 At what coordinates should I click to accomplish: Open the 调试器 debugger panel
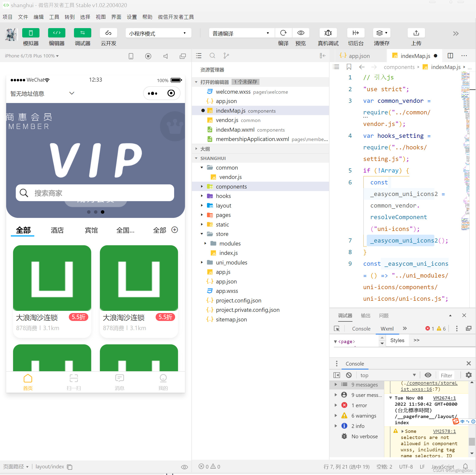(x=82, y=37)
